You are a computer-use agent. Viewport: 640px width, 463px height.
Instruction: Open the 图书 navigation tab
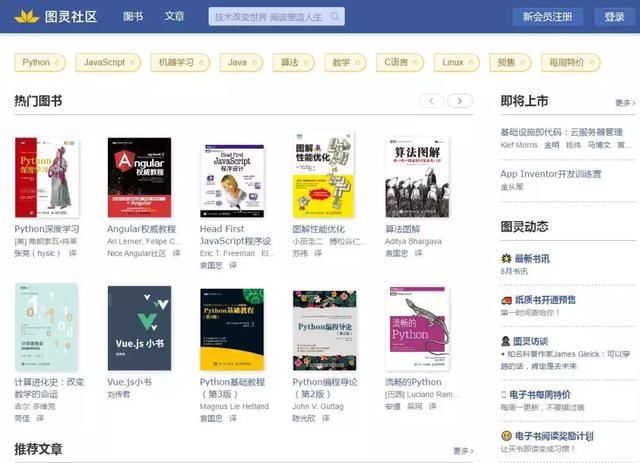(133, 17)
